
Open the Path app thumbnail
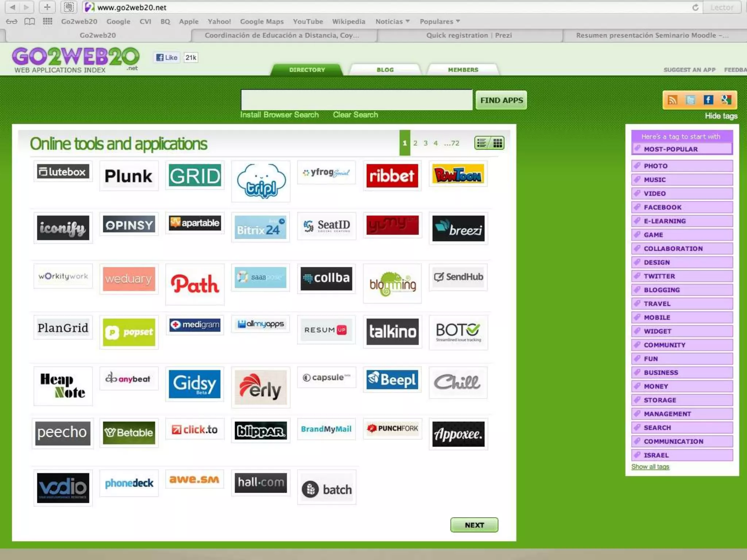(195, 284)
